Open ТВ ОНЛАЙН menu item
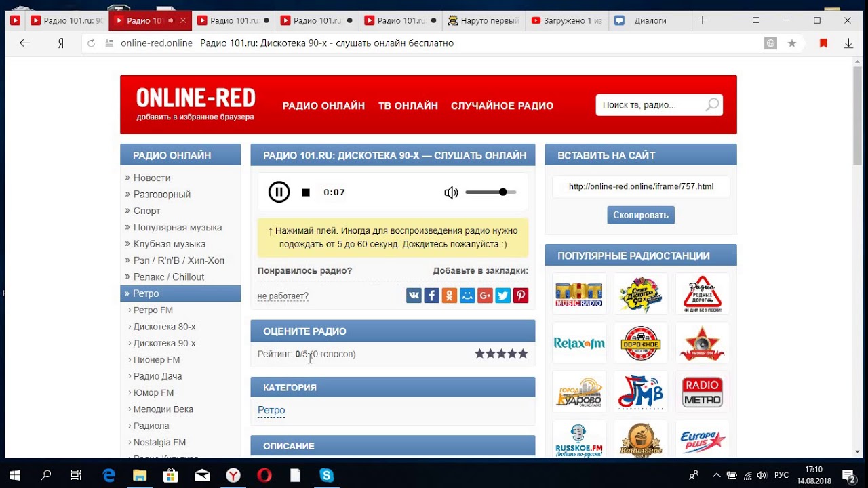868x488 pixels. coord(408,106)
